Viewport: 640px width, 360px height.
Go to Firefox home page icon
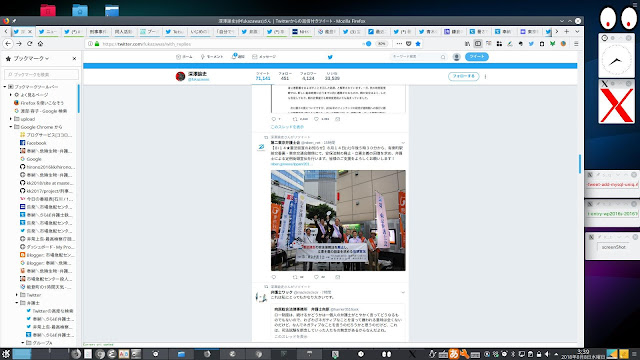click(40, 44)
